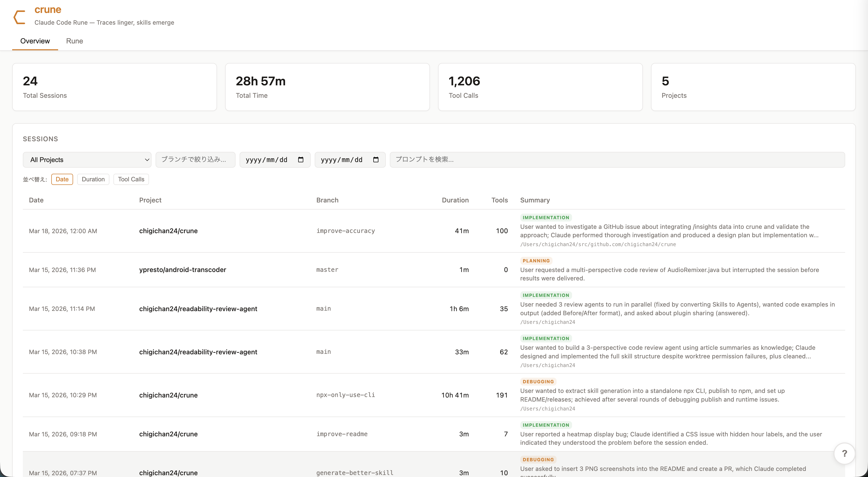This screenshot has width=868, height=477.
Task: Select the Overview tab
Action: 35,41
